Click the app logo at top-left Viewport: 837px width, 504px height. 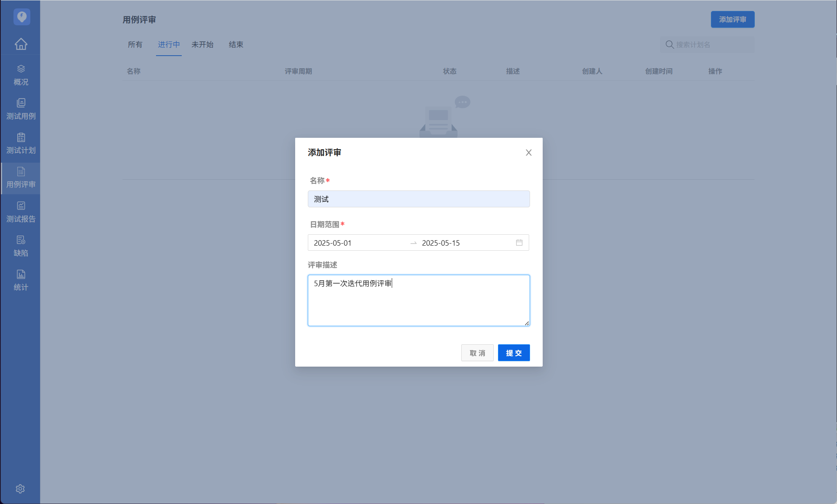coord(22,17)
